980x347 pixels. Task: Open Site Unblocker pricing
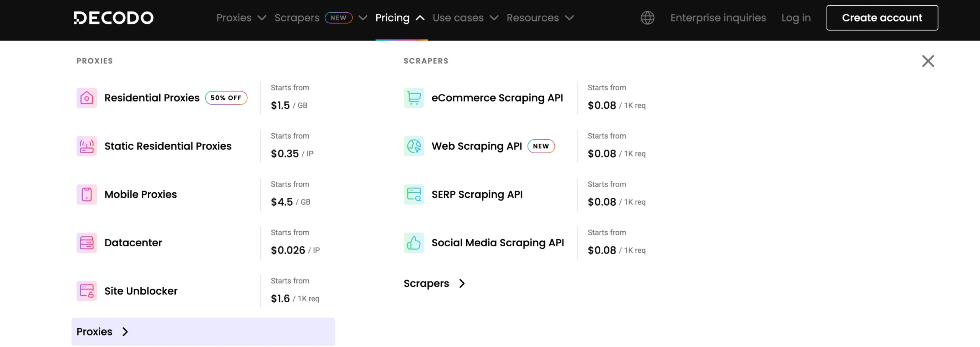[141, 291]
